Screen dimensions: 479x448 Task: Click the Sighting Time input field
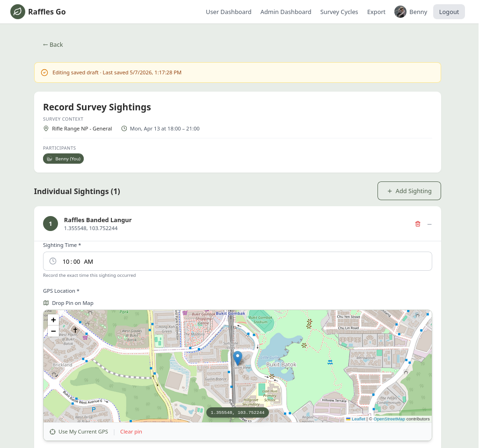tap(237, 261)
